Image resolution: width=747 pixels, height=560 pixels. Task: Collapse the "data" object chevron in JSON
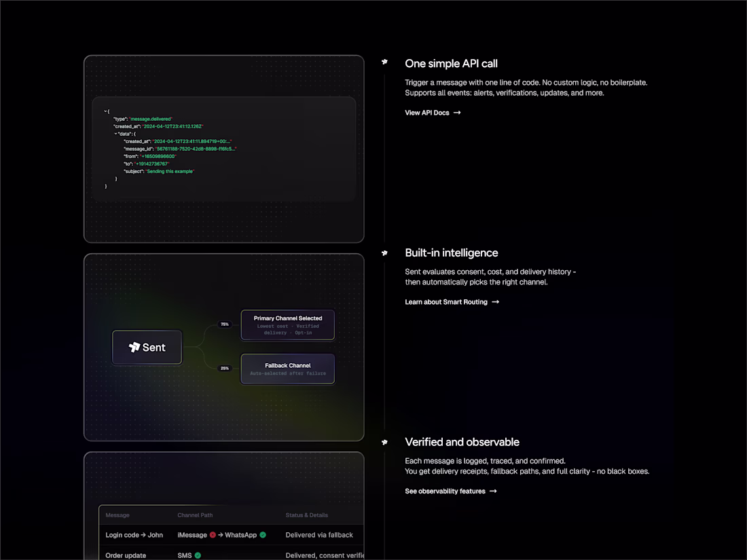pyautogui.click(x=115, y=134)
